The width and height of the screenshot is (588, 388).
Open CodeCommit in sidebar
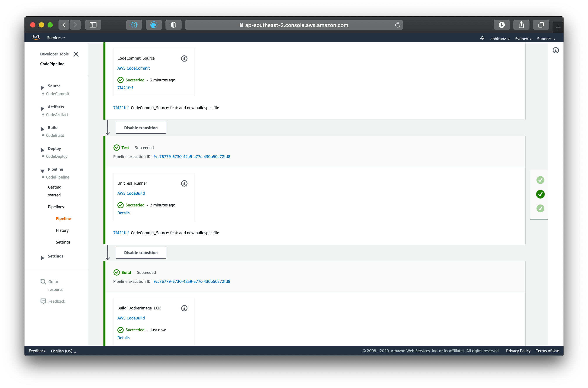tap(58, 94)
